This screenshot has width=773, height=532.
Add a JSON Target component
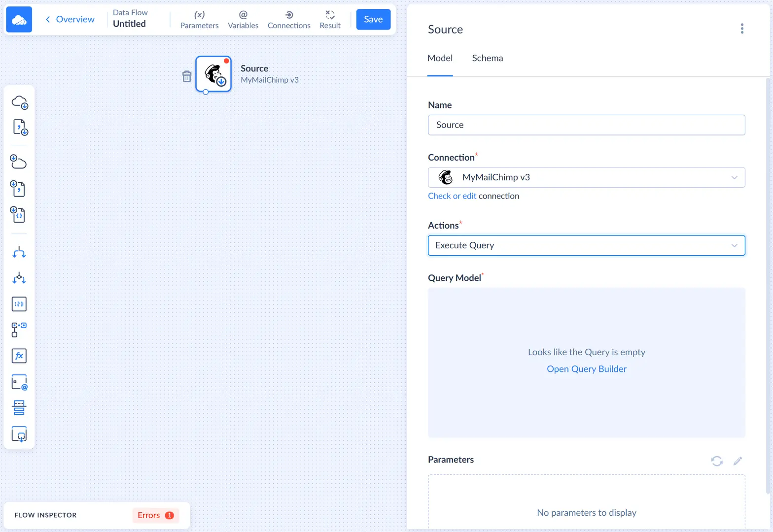(x=19, y=214)
